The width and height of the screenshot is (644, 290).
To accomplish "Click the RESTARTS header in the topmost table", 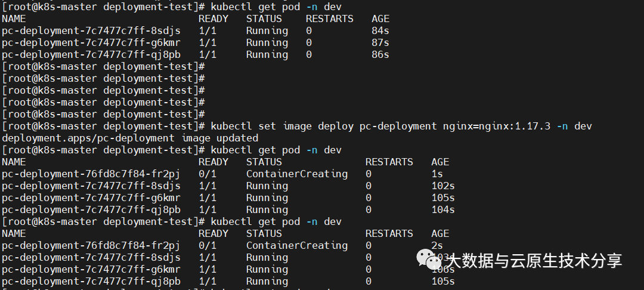I will tap(329, 18).
